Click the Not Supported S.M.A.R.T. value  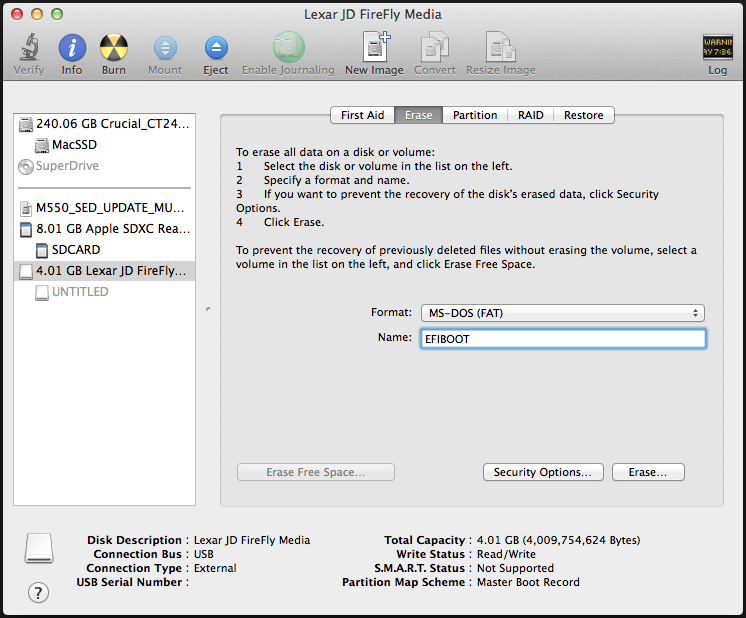515,569
